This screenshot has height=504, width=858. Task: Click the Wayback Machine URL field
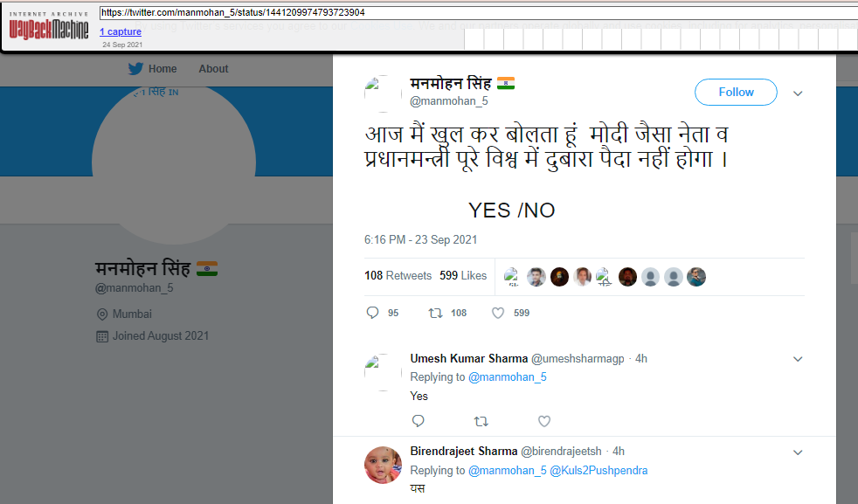pyautogui.click(x=478, y=12)
